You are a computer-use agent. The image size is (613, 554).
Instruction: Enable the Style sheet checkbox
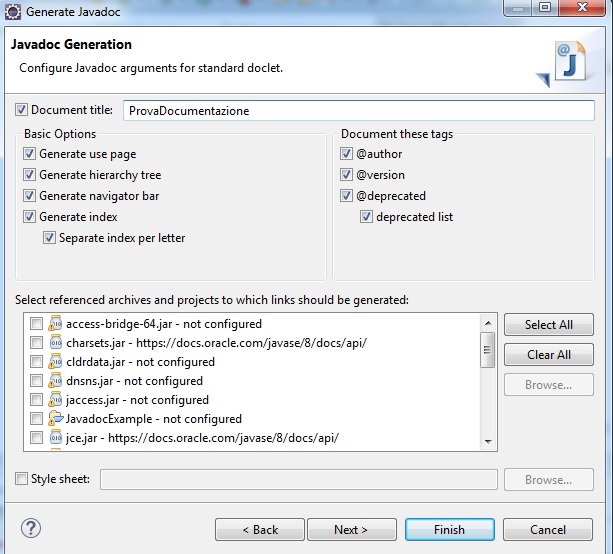click(22, 479)
